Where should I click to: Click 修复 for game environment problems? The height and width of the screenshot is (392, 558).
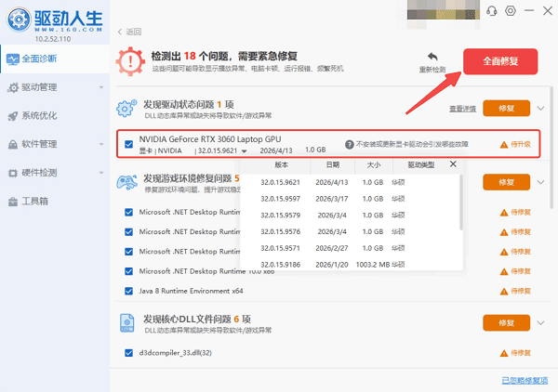point(507,182)
